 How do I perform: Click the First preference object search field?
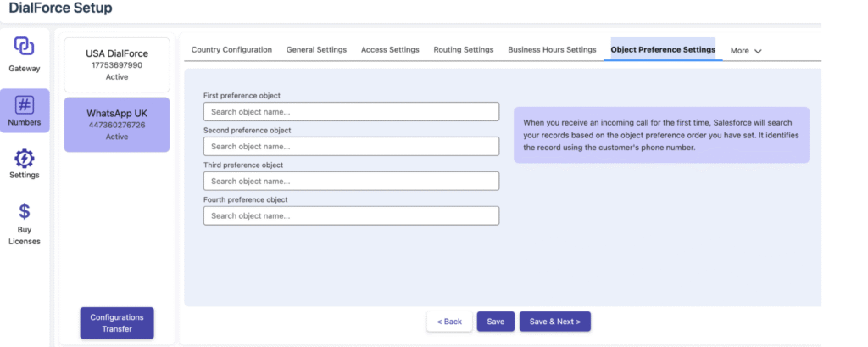tap(351, 112)
